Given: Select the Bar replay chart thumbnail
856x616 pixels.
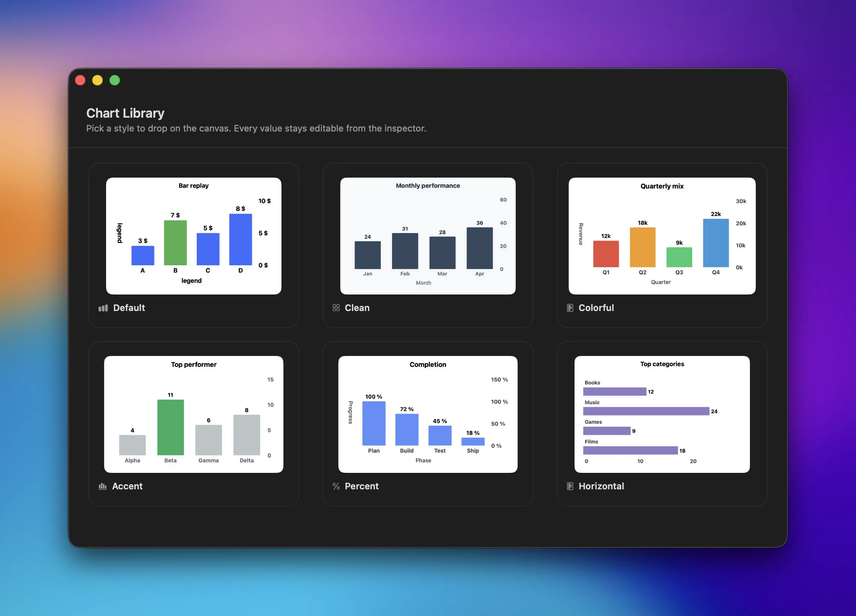Looking at the screenshot, I should click(x=194, y=236).
